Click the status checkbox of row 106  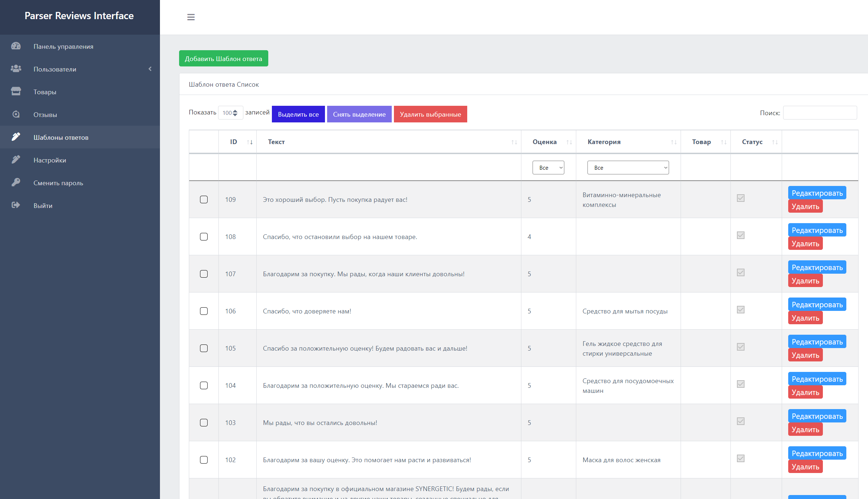pyautogui.click(x=741, y=310)
